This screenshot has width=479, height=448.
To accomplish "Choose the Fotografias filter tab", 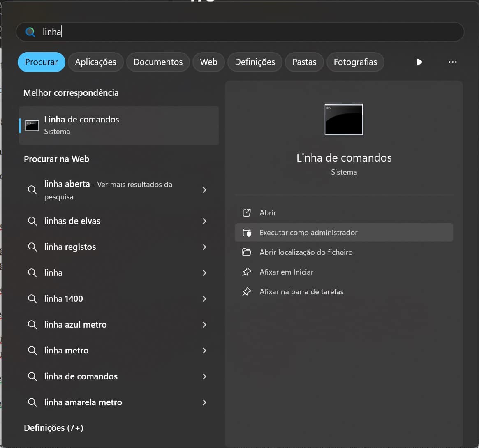I will (x=355, y=62).
